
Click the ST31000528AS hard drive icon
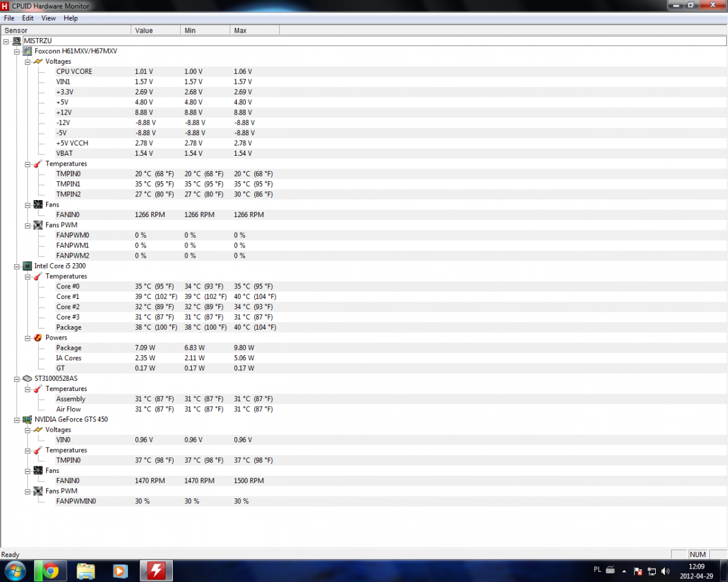click(27, 378)
